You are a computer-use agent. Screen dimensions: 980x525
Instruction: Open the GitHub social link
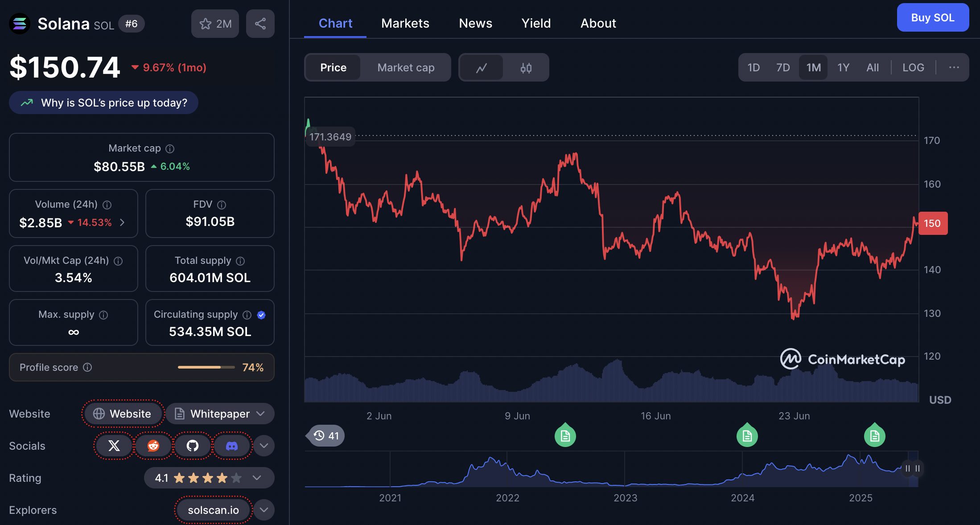193,446
